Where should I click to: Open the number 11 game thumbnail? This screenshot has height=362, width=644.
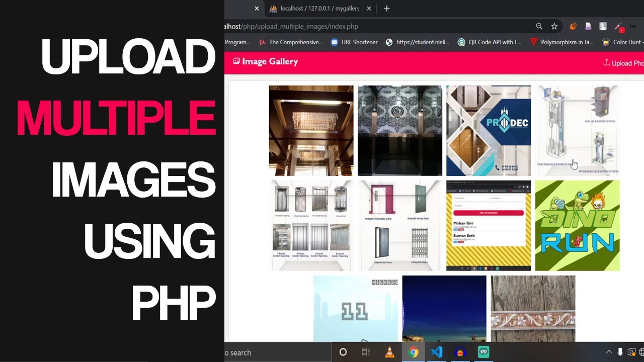356,309
